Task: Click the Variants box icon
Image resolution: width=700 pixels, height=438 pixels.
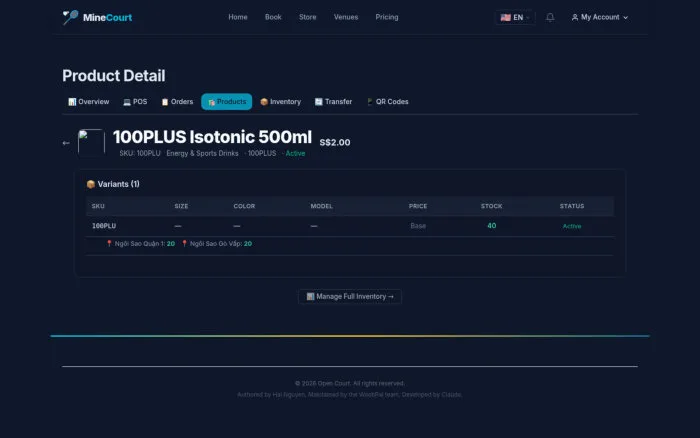Action: [91, 184]
